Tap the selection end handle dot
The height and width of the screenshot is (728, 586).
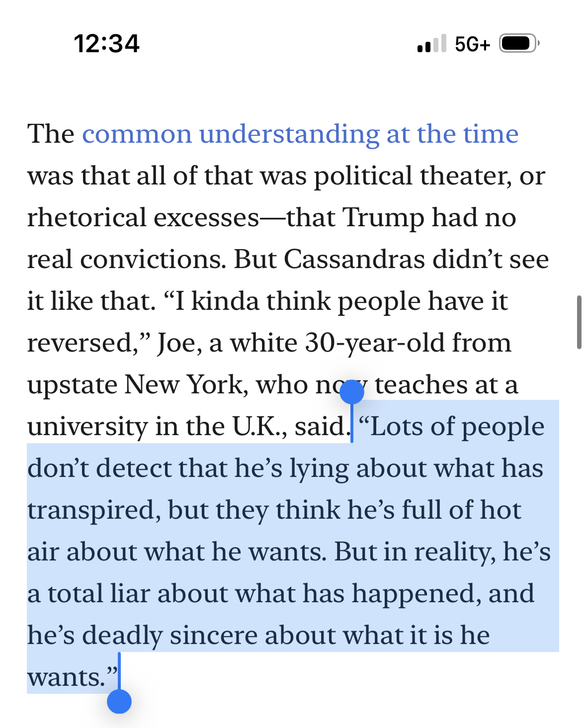pos(119,701)
